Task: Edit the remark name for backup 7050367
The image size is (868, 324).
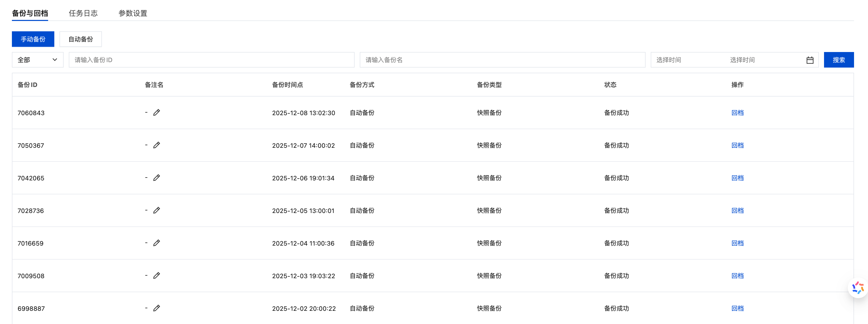Action: tap(156, 145)
